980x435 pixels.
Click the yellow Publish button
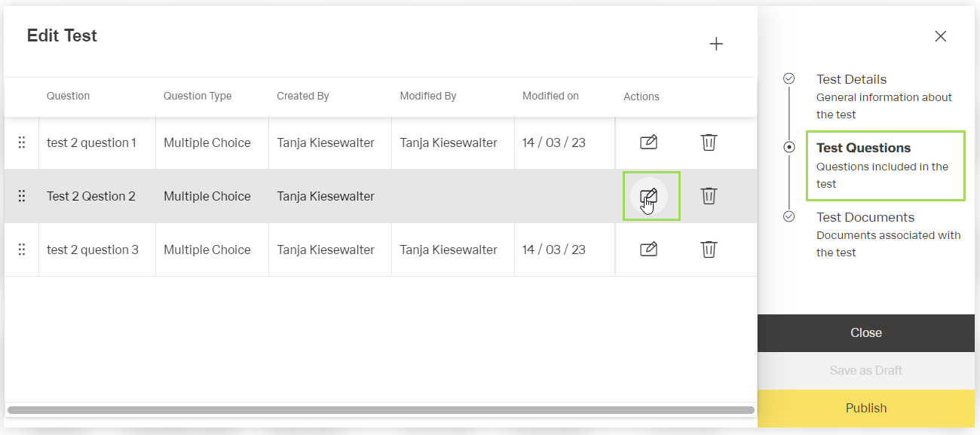pos(865,408)
